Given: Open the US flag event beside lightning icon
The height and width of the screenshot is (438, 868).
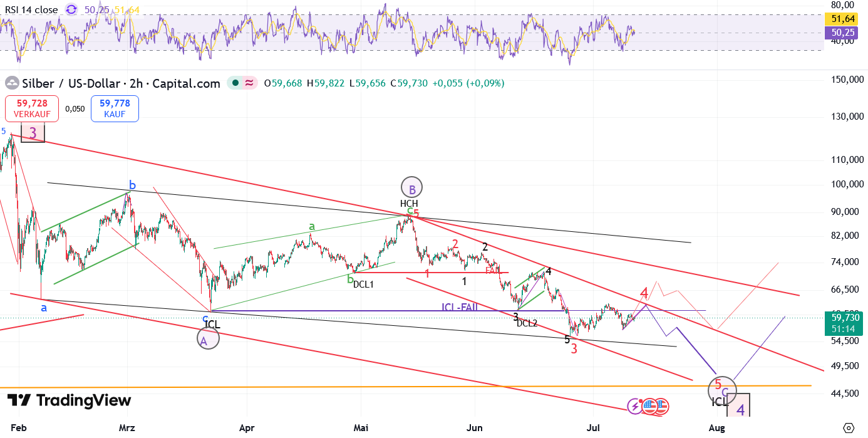Looking at the screenshot, I should tap(649, 406).
